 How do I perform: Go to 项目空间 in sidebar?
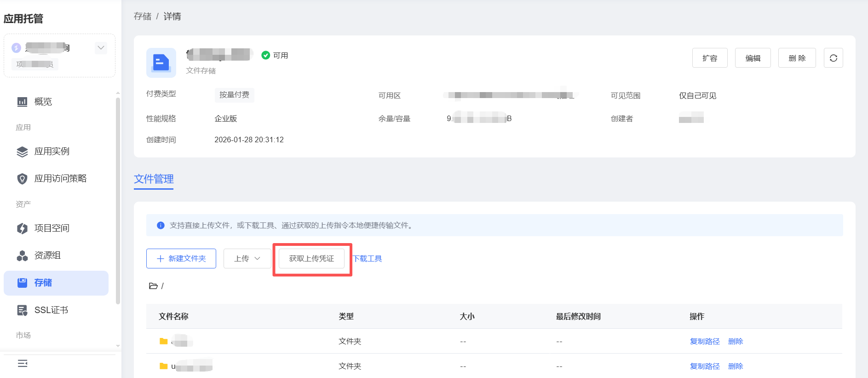(52, 228)
